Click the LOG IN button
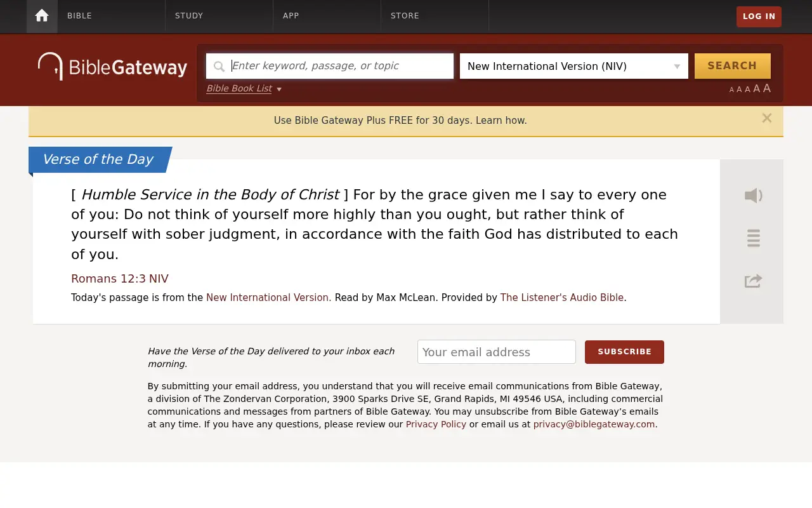This screenshot has height=508, width=812. click(x=759, y=17)
